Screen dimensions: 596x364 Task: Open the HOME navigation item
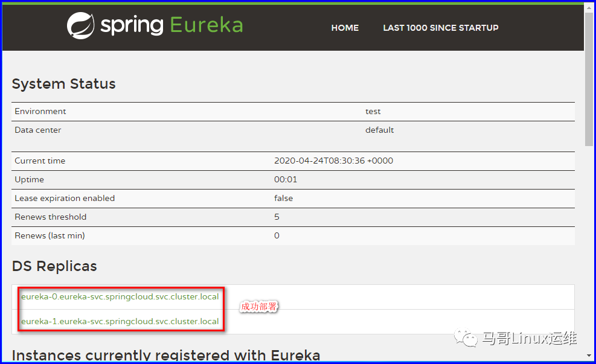click(345, 28)
